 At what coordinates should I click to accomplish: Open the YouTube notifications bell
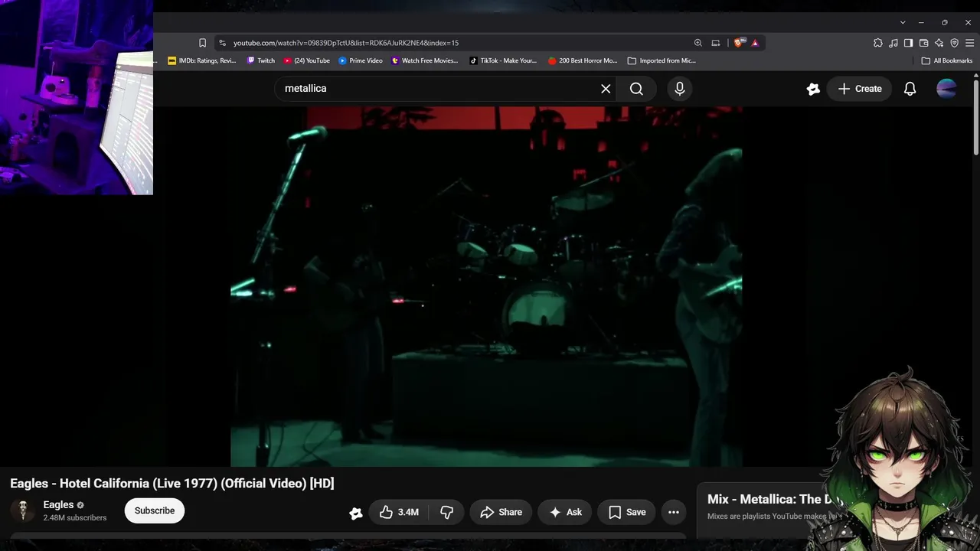coord(910,89)
